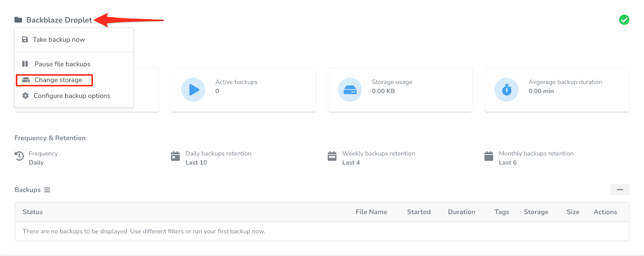Open the Backblaze Droplet title dropdown
Screen dimensions: 644x256
coord(59,20)
